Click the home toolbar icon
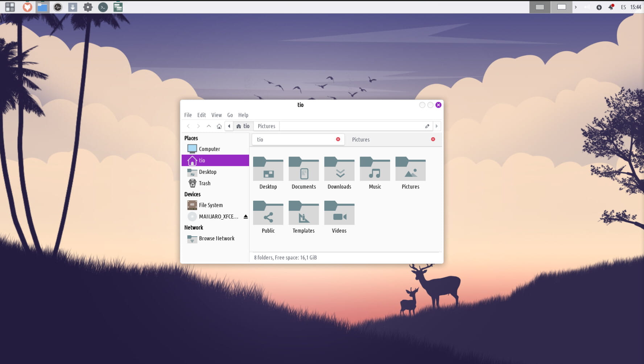Screen dimensions: 644x364 click(219, 126)
